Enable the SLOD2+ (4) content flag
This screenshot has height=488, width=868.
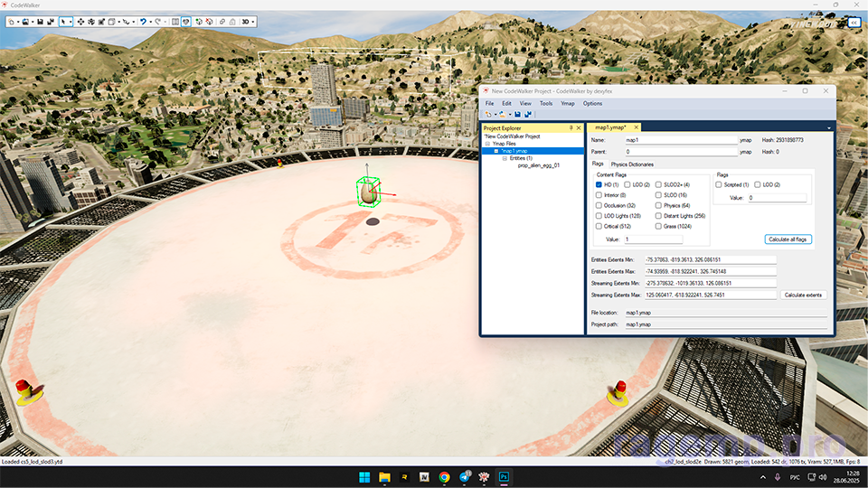(658, 184)
